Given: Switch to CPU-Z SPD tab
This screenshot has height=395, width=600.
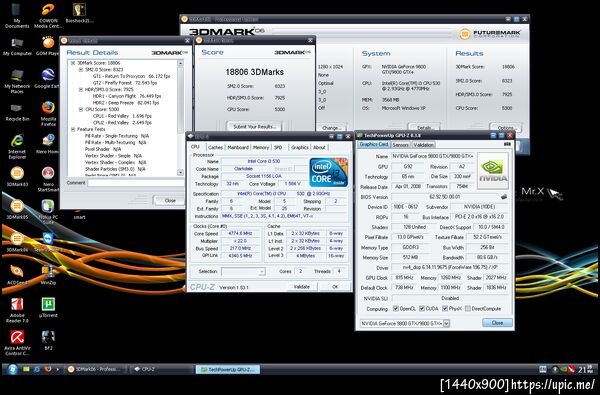Looking at the screenshot, I should pos(278,147).
